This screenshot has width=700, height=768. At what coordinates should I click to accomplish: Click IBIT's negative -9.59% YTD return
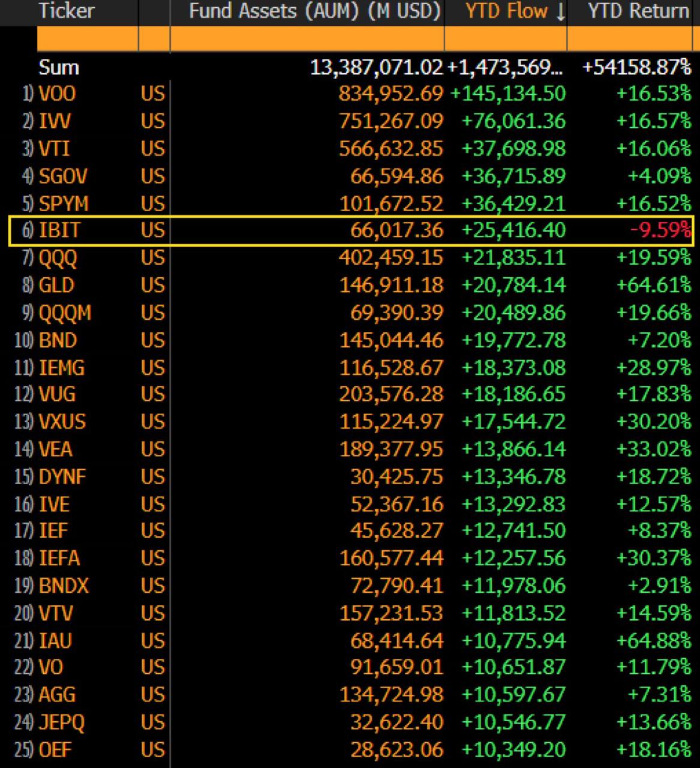pyautogui.click(x=660, y=230)
